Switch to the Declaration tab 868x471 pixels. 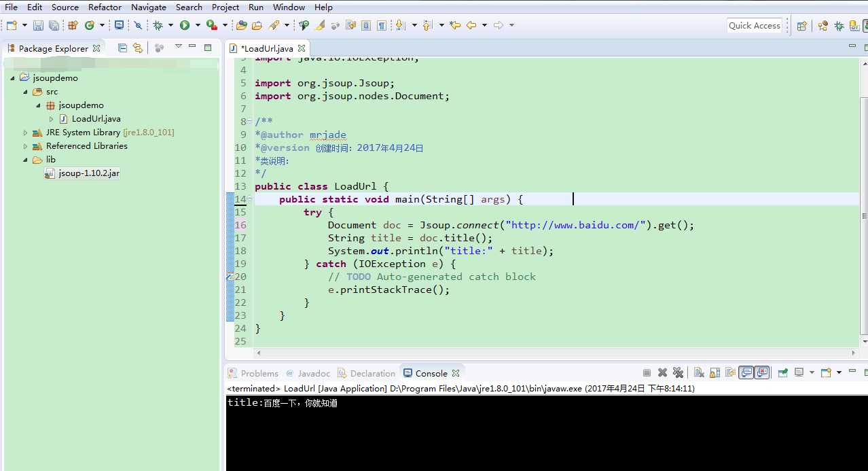coord(366,373)
